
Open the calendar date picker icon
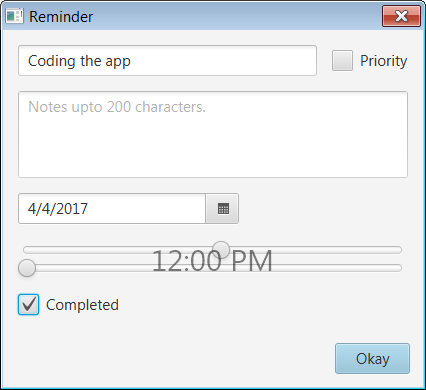(222, 209)
